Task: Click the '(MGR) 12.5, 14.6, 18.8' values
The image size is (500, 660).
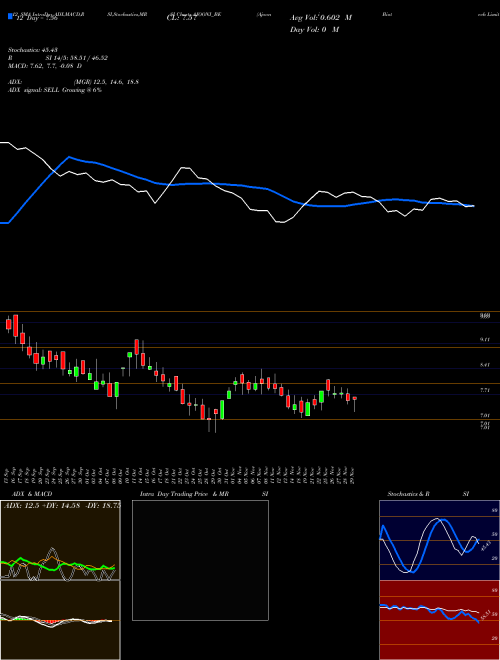Action: point(106,82)
